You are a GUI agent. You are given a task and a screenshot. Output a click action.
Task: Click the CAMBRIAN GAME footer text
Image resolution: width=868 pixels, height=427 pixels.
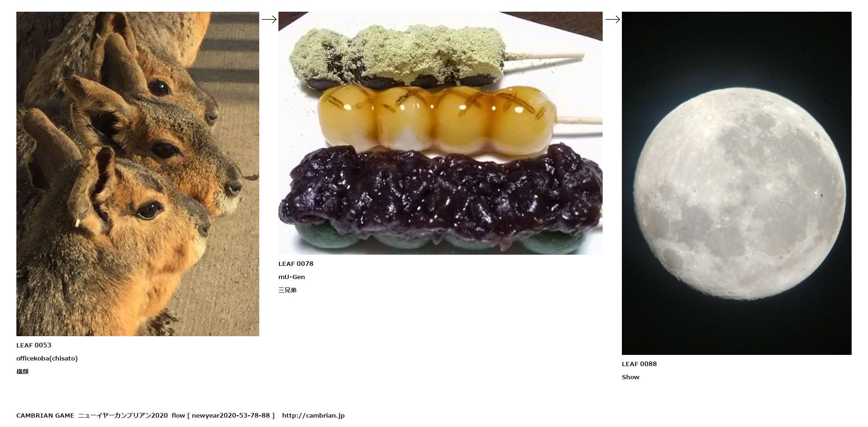tap(45, 415)
